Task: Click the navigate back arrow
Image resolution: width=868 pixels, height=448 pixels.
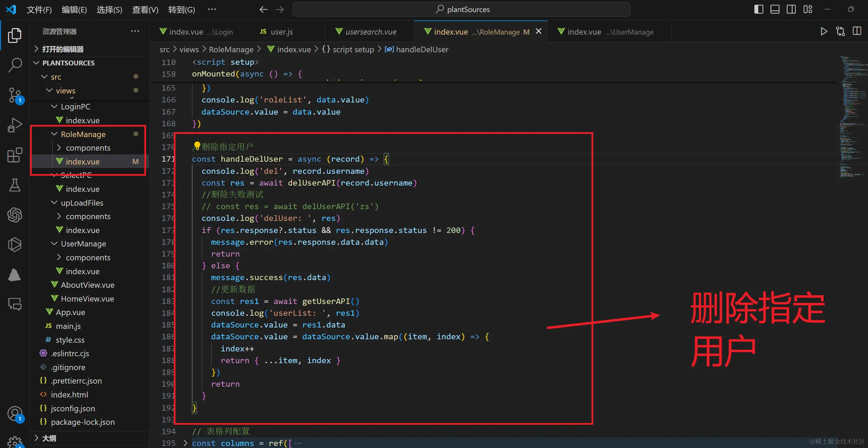Action: [263, 10]
